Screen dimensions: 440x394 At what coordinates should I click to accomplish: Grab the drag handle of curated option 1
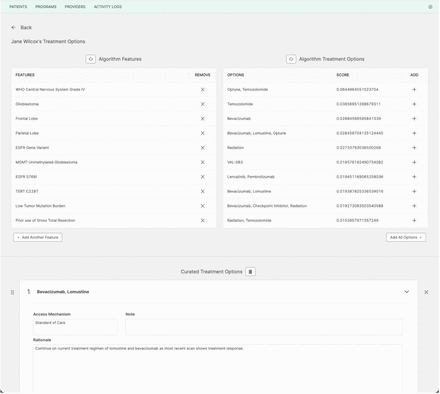[12, 292]
